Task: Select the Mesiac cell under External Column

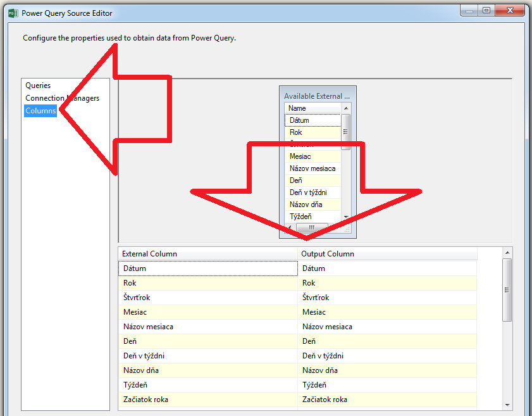Action: pyautogui.click(x=208, y=312)
